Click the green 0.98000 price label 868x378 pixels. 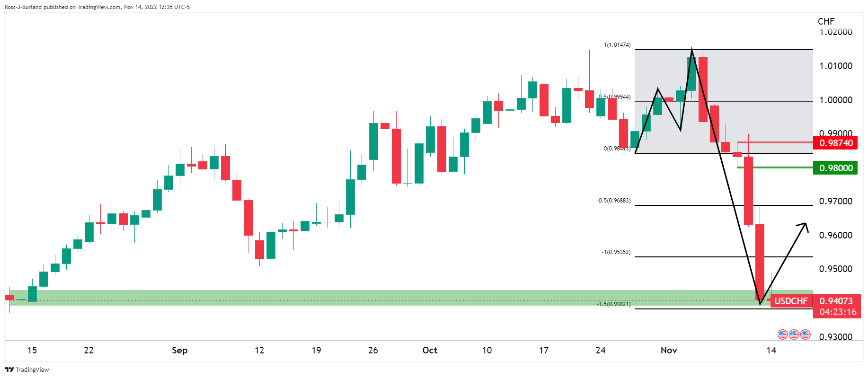(836, 168)
